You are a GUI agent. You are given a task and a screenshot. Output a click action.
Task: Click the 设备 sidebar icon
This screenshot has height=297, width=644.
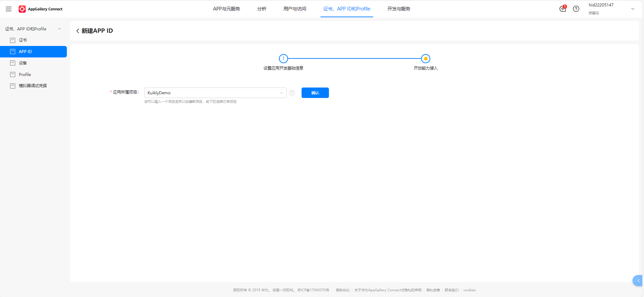(x=13, y=63)
